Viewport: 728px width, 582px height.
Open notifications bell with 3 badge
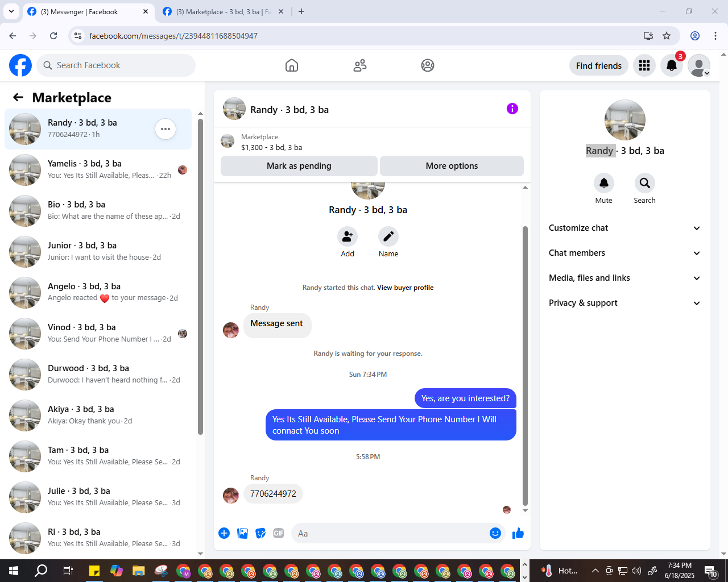pyautogui.click(x=672, y=65)
